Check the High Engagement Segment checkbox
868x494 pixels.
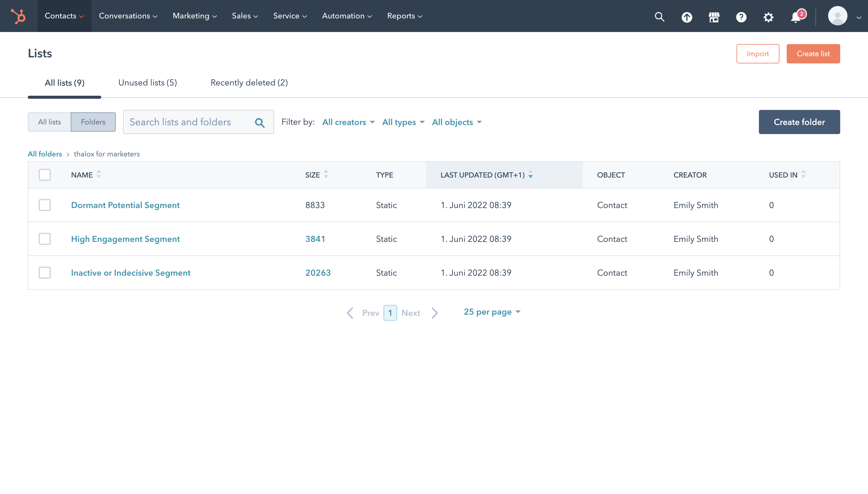pos(44,239)
